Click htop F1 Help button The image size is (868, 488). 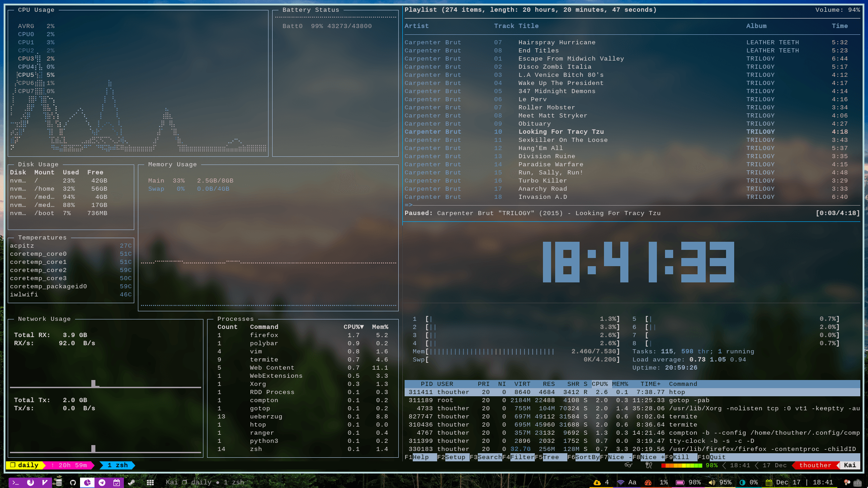pos(420,457)
